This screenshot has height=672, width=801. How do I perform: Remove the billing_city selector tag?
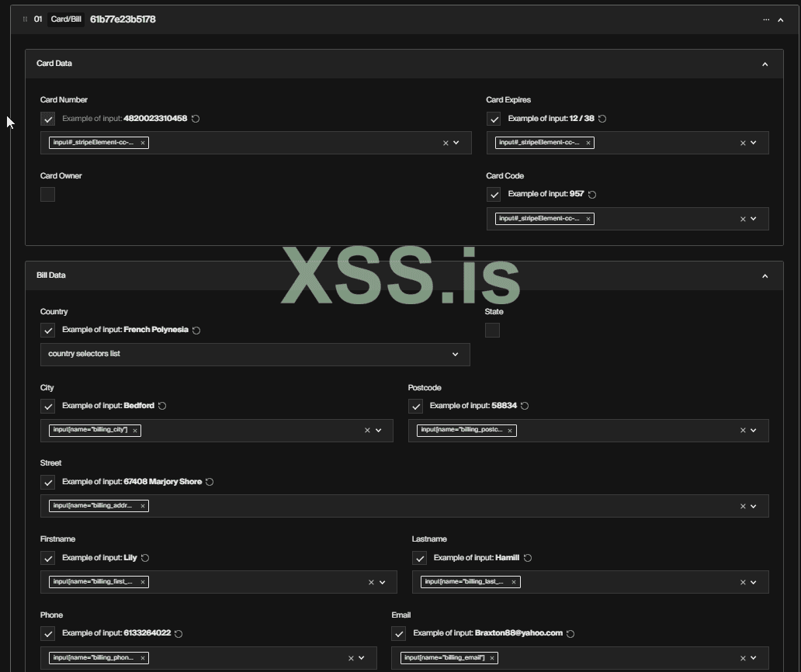point(135,431)
